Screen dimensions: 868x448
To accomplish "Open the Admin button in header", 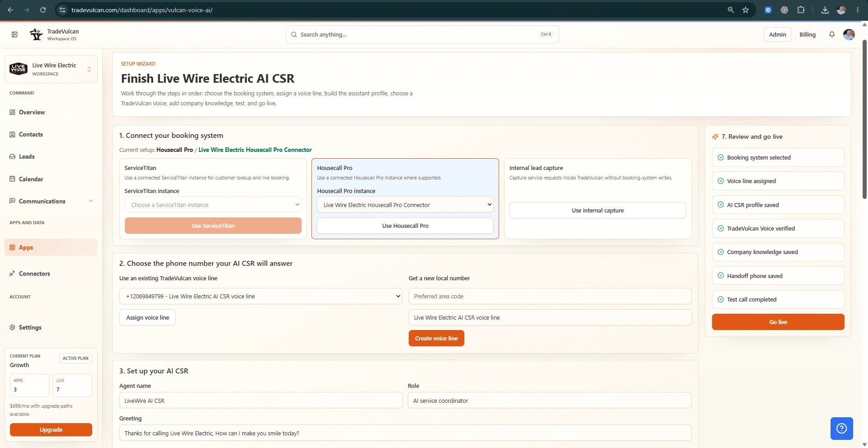I will pyautogui.click(x=778, y=34).
